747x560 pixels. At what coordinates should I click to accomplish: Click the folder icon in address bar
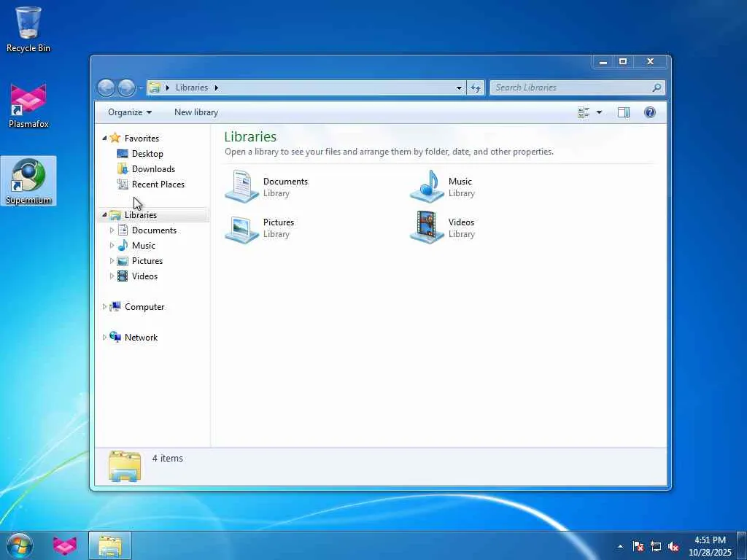pos(155,87)
